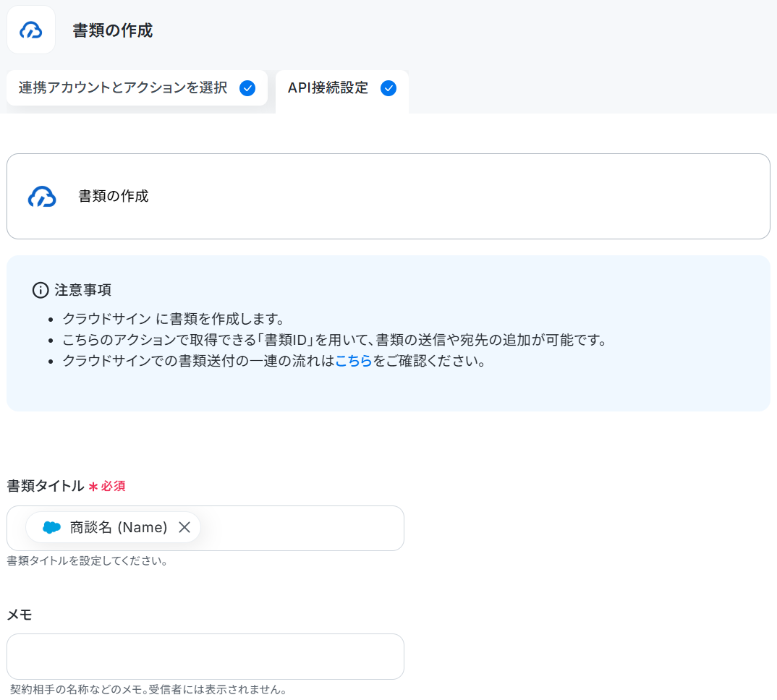Click the checkmark next to API接続設定
The height and width of the screenshot is (700, 777).
[x=388, y=88]
